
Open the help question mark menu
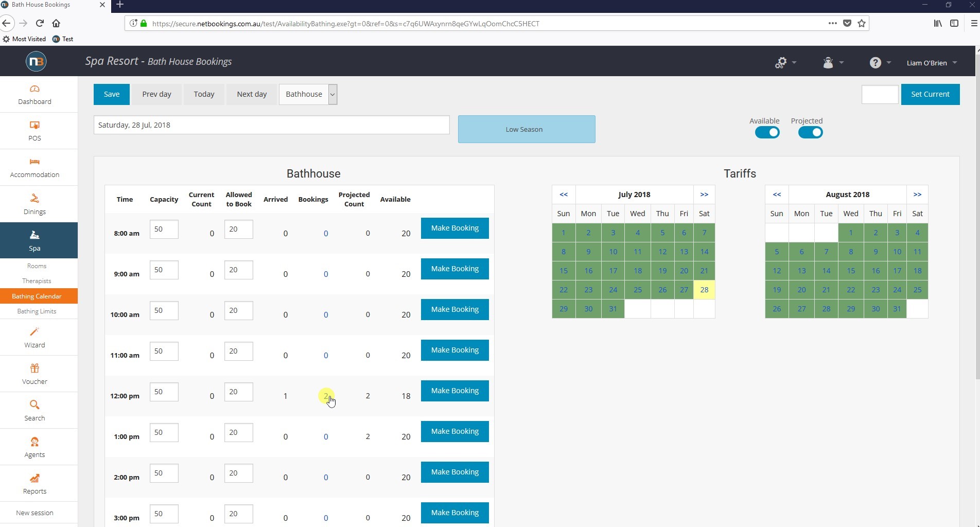click(880, 63)
